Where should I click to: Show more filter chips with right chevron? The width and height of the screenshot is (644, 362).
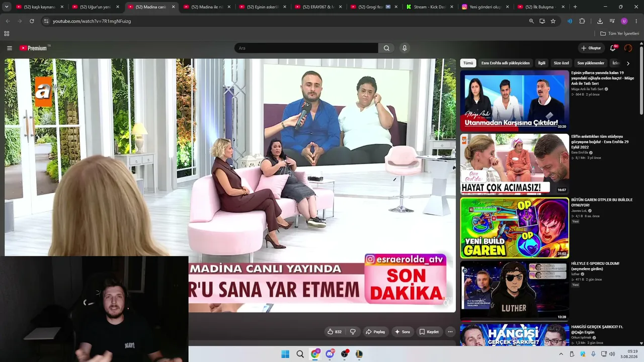(628, 63)
